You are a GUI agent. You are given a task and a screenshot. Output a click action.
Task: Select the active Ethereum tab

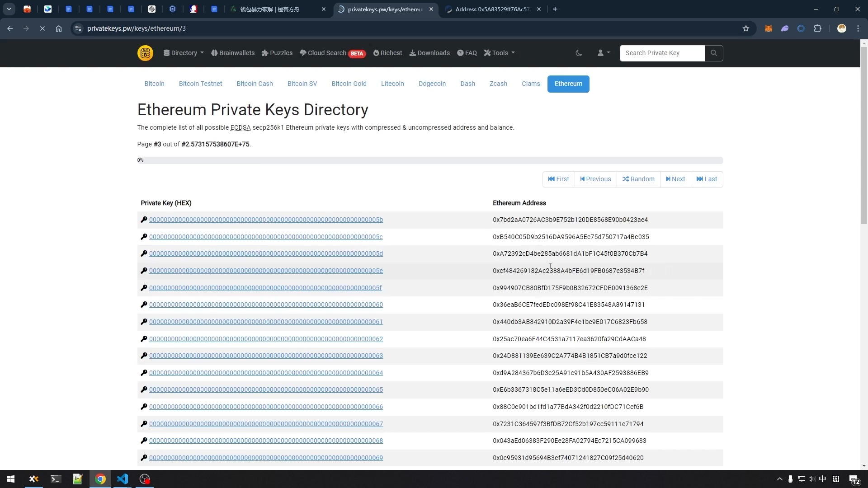[x=568, y=84]
